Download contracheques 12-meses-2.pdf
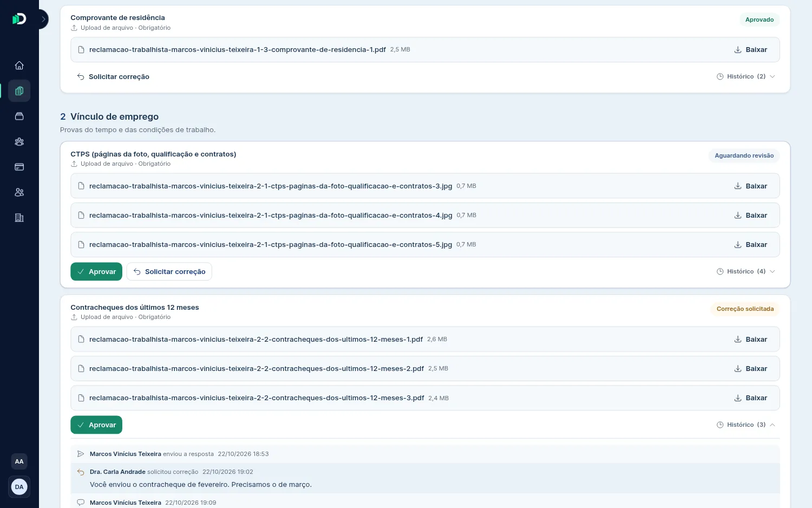 [751, 369]
